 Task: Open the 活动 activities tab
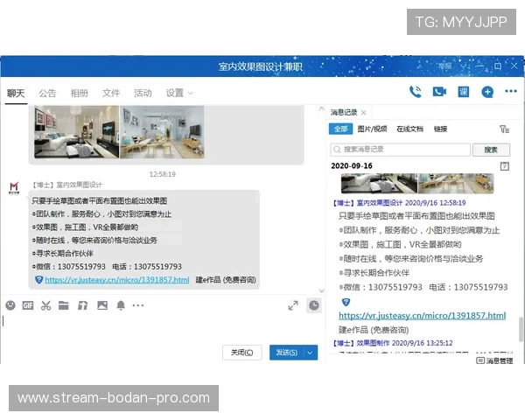pos(143,93)
